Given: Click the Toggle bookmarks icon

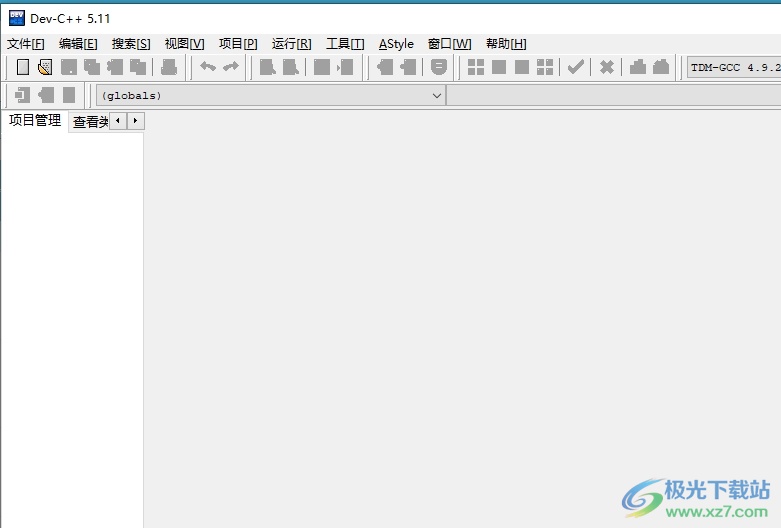Looking at the screenshot, I should [46, 95].
